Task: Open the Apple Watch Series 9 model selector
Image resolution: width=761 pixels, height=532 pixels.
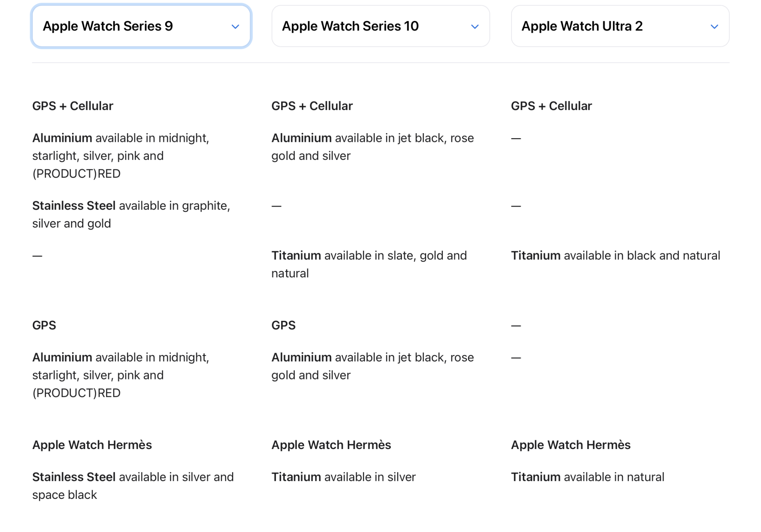Action: point(142,26)
